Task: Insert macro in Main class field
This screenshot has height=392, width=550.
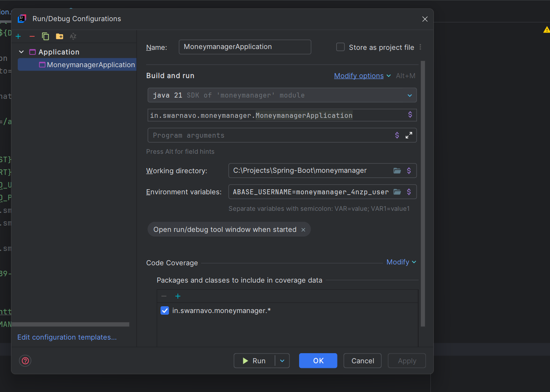Action: coord(410,115)
